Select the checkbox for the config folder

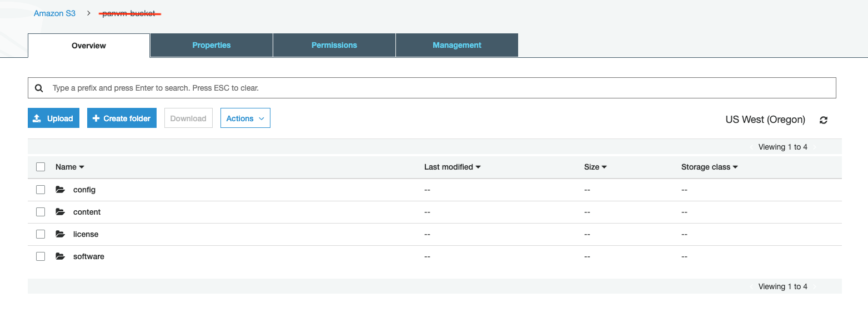(40, 189)
